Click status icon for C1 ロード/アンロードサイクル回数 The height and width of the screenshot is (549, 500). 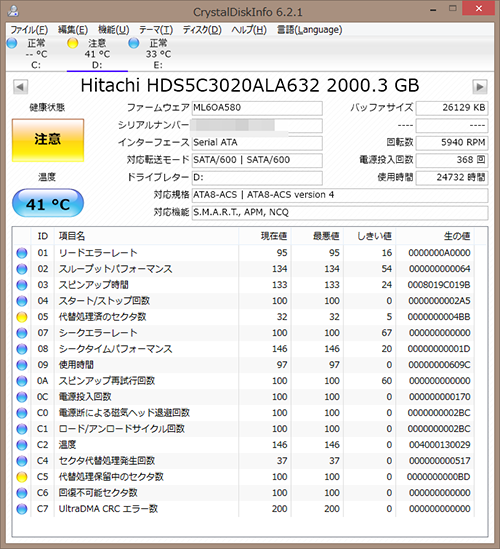tap(22, 429)
